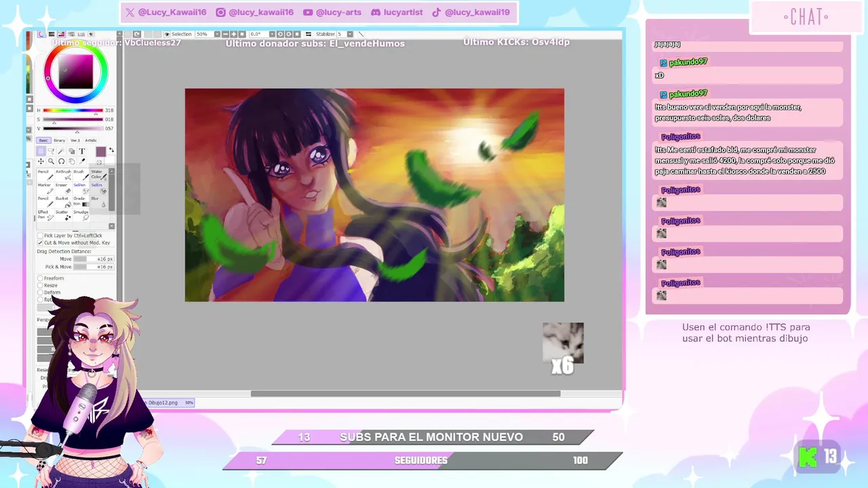Select the Rotate view tool
Image resolution: width=868 pixels, height=488 pixels.
[62, 161]
